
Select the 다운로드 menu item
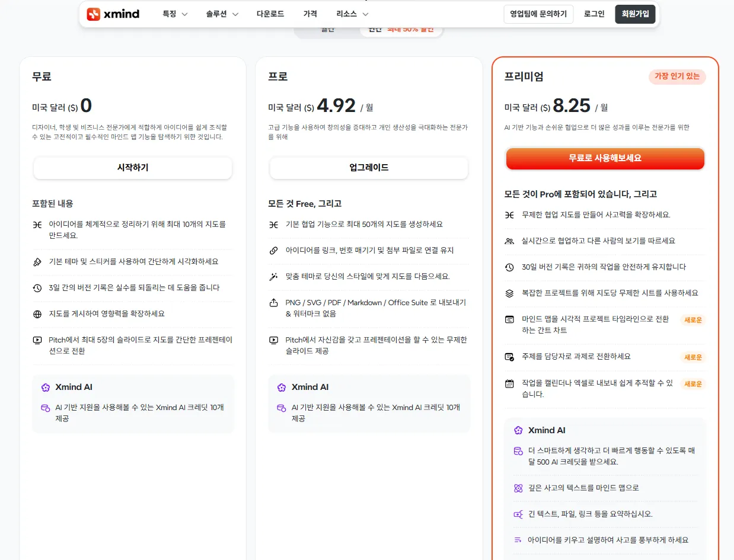(270, 14)
